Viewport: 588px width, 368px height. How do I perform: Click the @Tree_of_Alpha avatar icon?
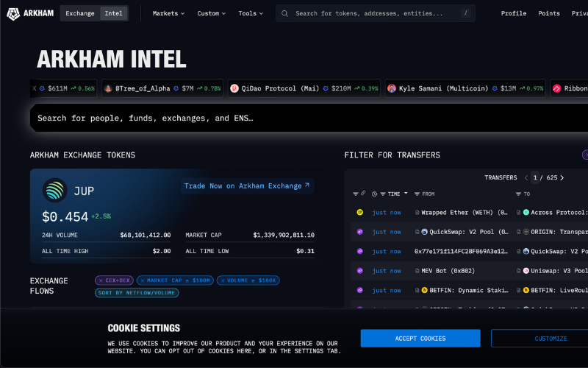coord(108,88)
